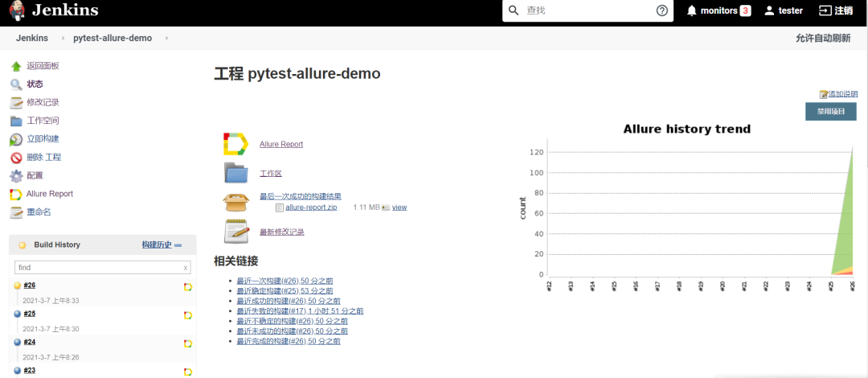Click the tester user icon
This screenshot has width=868, height=378.
(769, 10)
